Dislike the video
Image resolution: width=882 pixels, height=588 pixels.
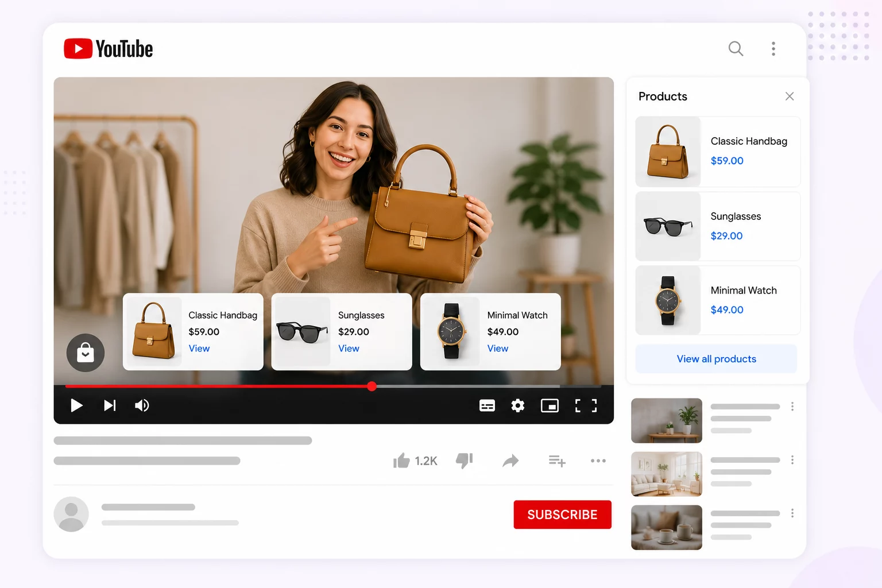[x=464, y=461]
